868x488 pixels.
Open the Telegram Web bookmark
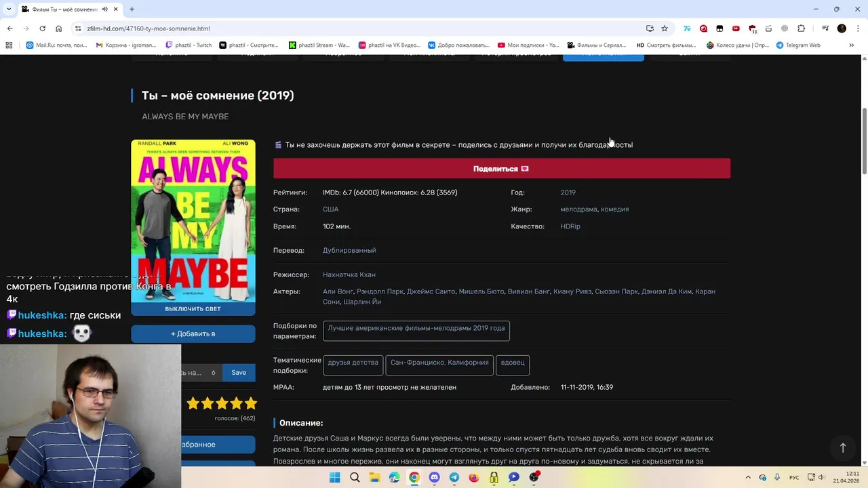click(x=798, y=45)
